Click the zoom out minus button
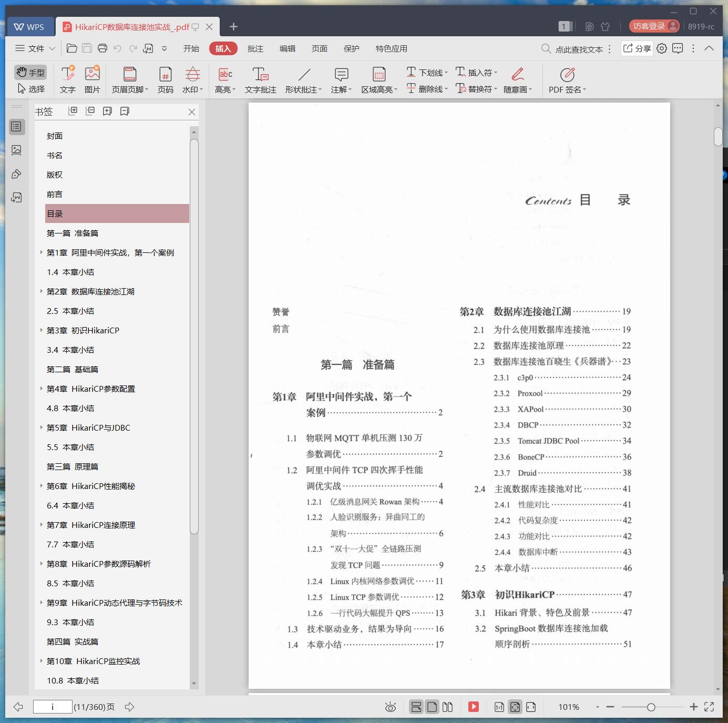Viewport: 728px width, 723px height. pos(610,707)
